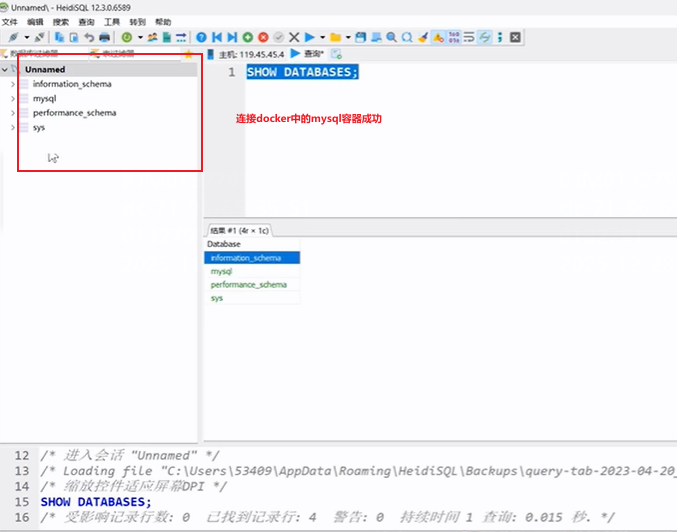Expand mysql in database tree
Image resolution: width=677 pixels, height=532 pixels.
click(13, 99)
